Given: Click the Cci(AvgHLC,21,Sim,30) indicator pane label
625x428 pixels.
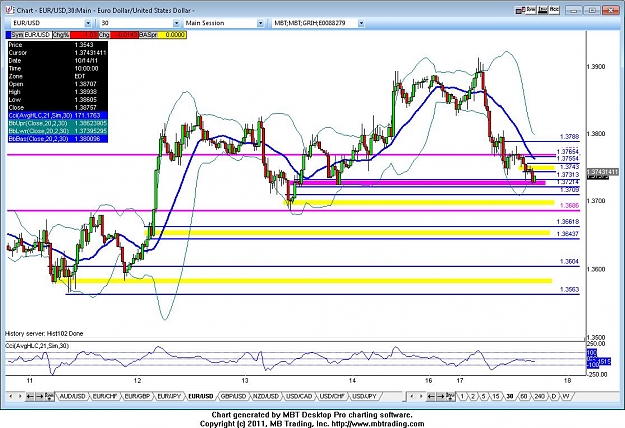Looking at the screenshot, I should coord(37,346).
